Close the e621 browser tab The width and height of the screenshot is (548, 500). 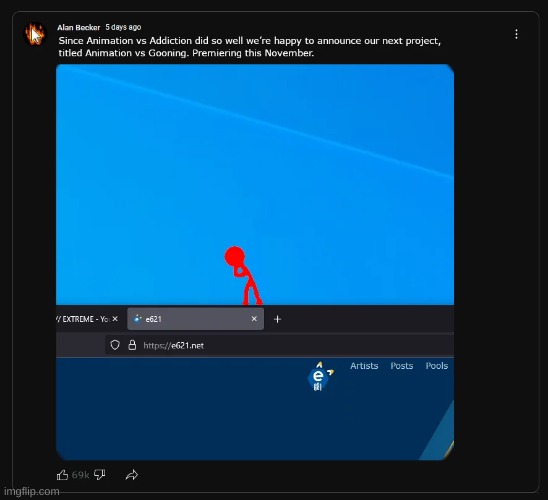254,319
